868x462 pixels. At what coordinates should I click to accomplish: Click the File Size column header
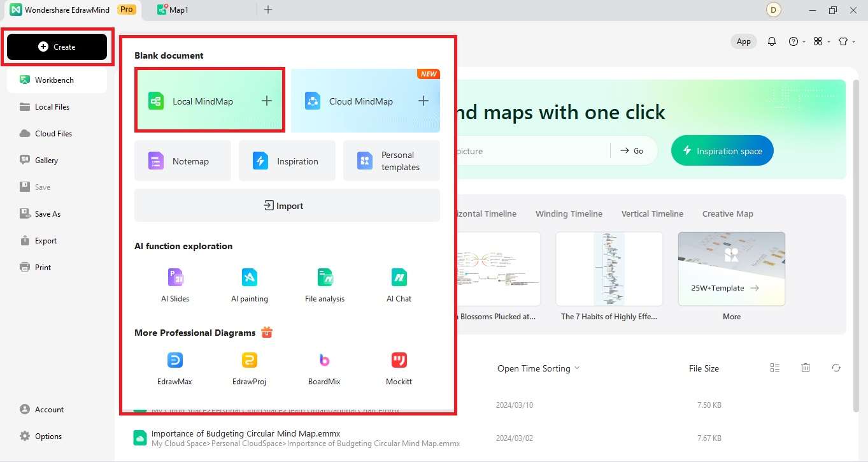[x=704, y=368]
